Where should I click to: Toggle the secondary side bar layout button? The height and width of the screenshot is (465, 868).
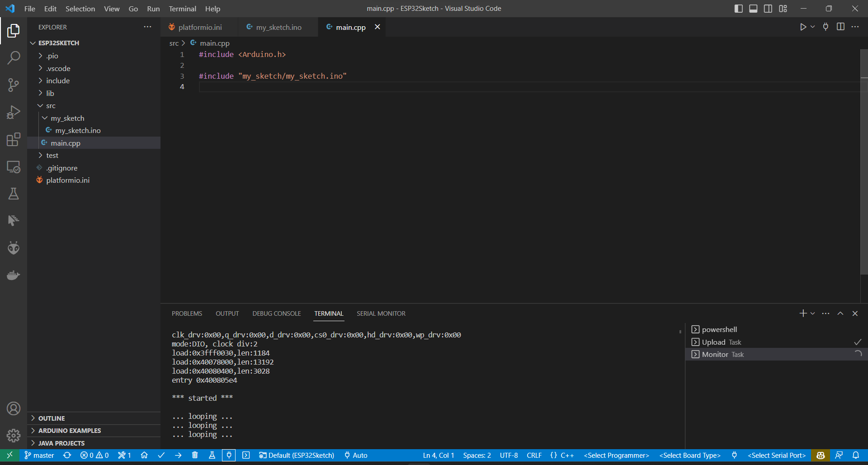[x=768, y=9]
